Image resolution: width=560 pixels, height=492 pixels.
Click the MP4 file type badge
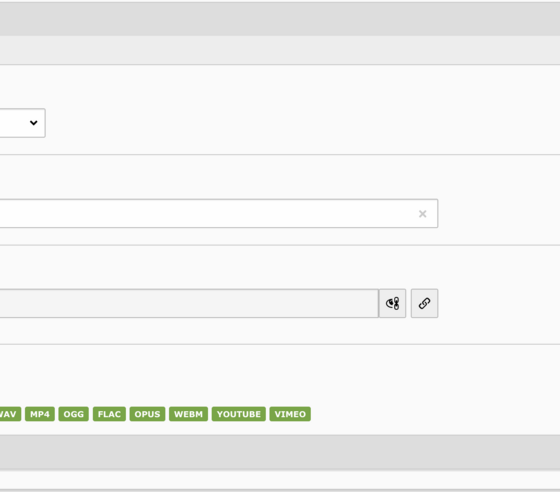tap(40, 414)
